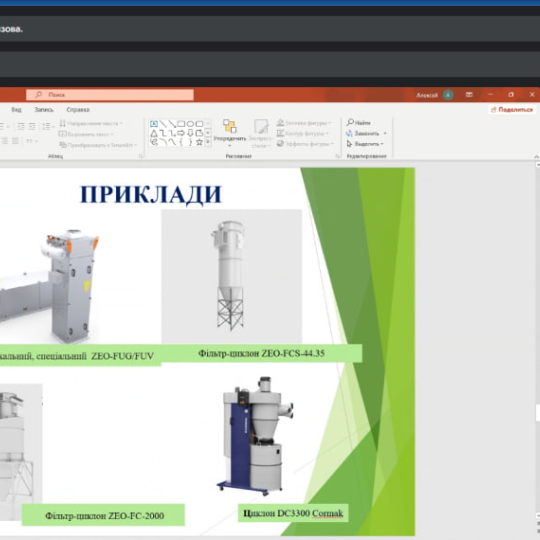540x540 pixels.
Task: Open the Запись ribbon tab
Action: tap(44, 110)
